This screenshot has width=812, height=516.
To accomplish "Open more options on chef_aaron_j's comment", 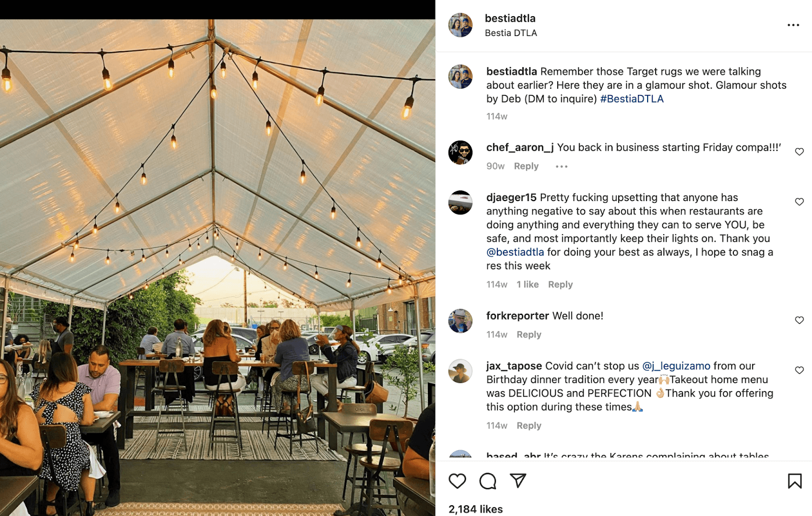I will [x=561, y=167].
